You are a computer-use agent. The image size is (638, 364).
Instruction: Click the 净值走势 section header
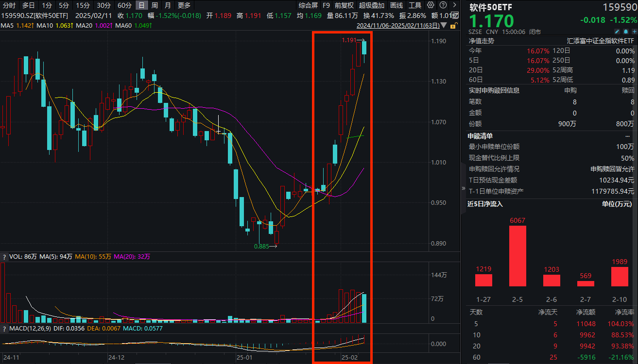(481, 41)
